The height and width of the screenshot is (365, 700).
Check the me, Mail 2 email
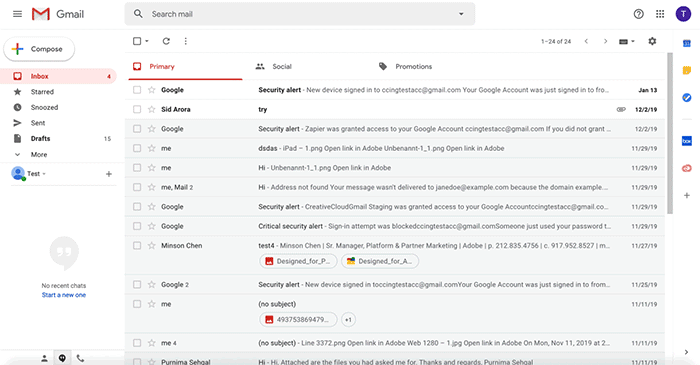(x=137, y=187)
